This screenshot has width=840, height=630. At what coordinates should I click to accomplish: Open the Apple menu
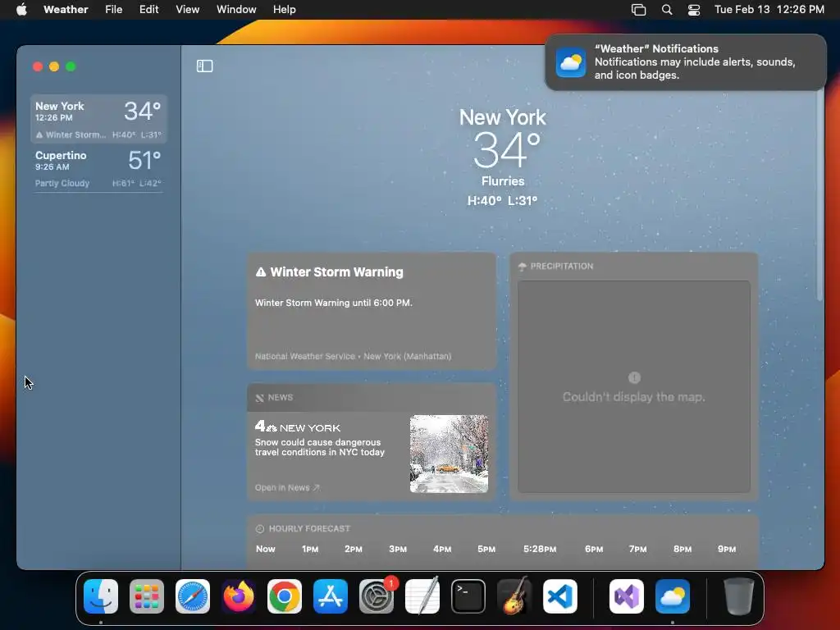(21, 10)
